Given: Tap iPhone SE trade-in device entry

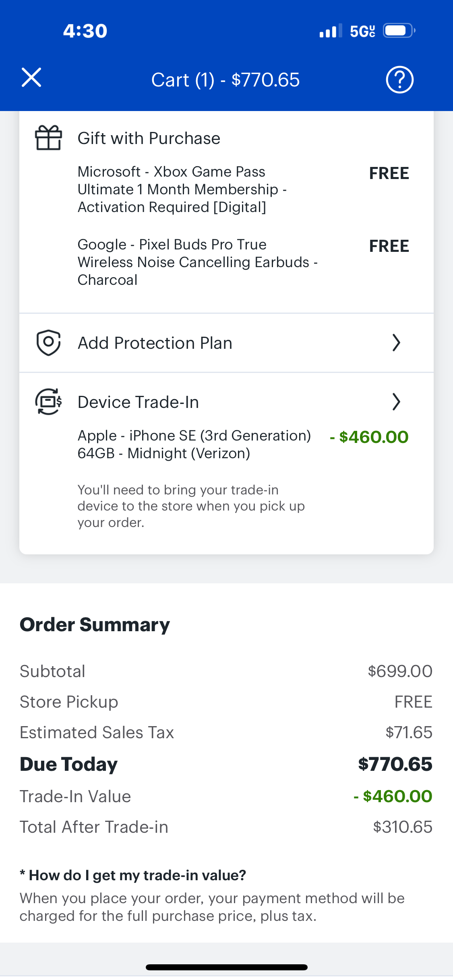Looking at the screenshot, I should click(x=194, y=444).
